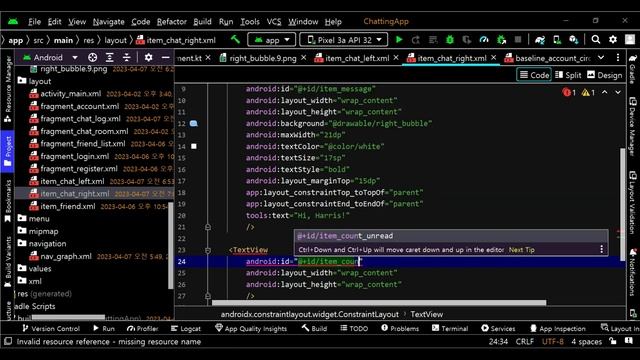The height and width of the screenshot is (360, 640).
Task: Click white color swatch on line 14
Action: tap(194, 146)
